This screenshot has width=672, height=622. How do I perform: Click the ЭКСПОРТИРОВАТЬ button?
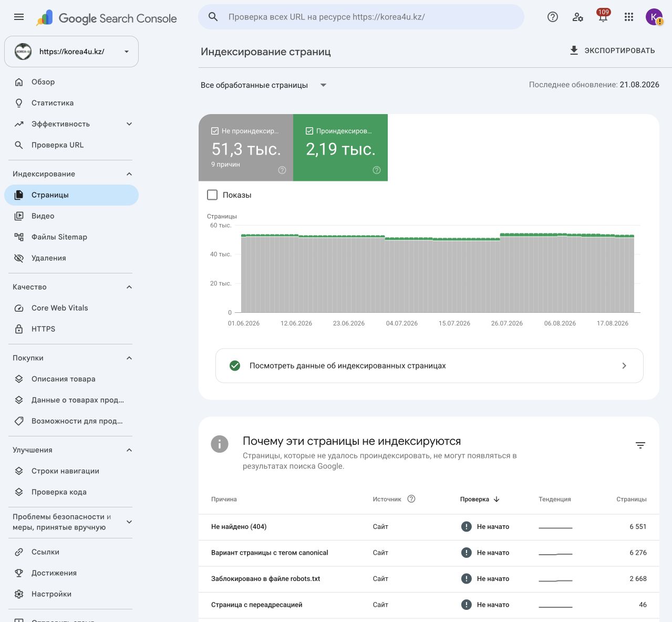(612, 50)
